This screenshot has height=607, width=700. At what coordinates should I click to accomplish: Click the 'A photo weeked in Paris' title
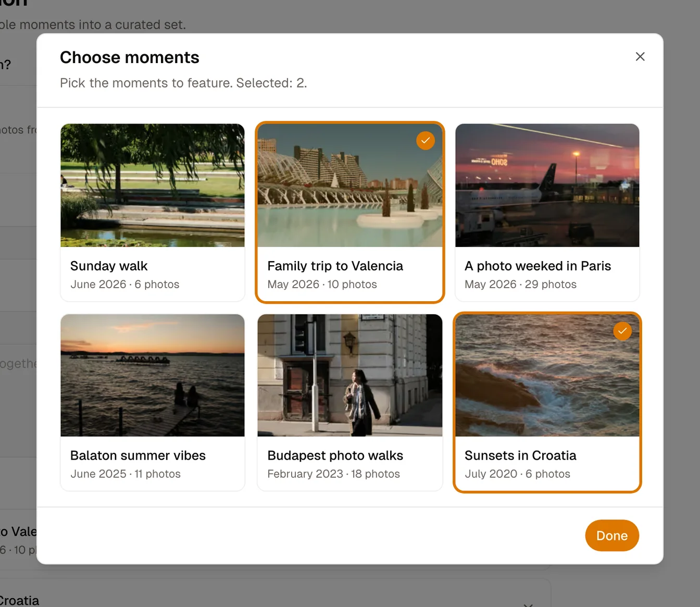click(x=537, y=266)
